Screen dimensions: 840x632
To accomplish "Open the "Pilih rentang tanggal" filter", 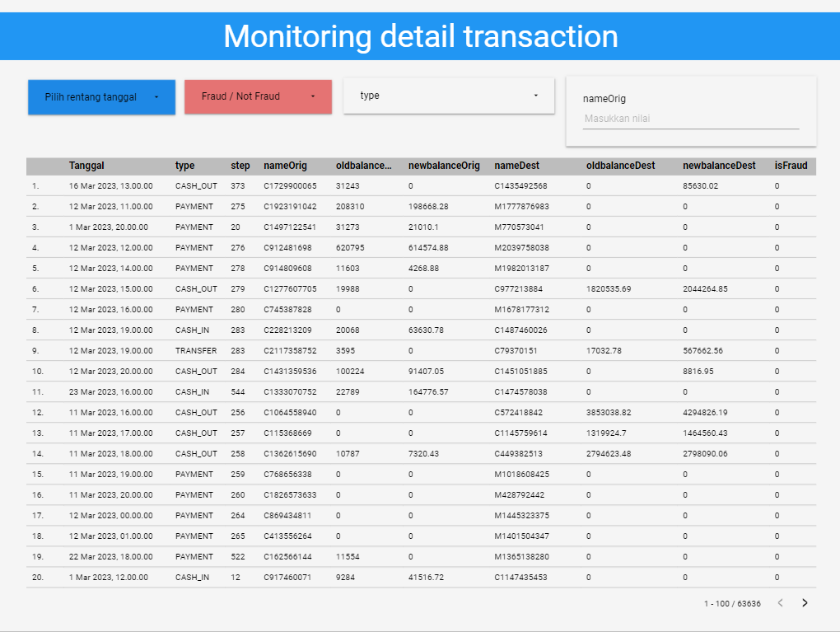I will [x=91, y=96].
